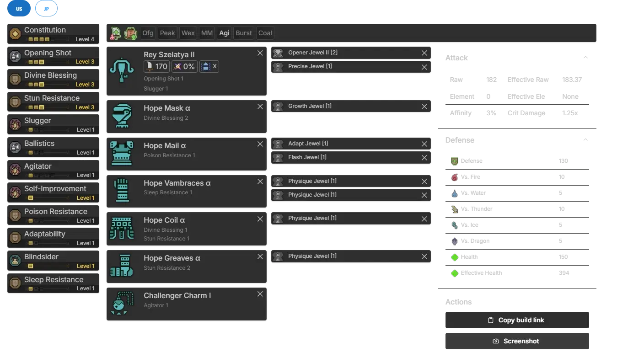
Task: Switch on the Burst option
Action: (x=243, y=33)
